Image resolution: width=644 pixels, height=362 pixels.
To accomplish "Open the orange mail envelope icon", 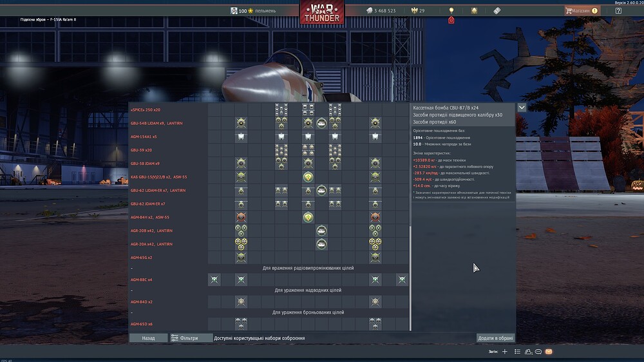I will (549, 352).
